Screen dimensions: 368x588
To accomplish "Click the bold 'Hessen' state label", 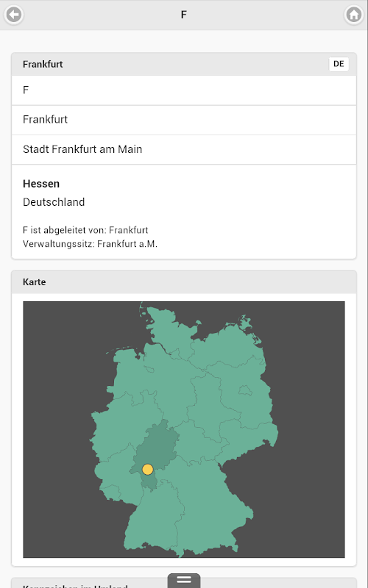I will click(41, 184).
